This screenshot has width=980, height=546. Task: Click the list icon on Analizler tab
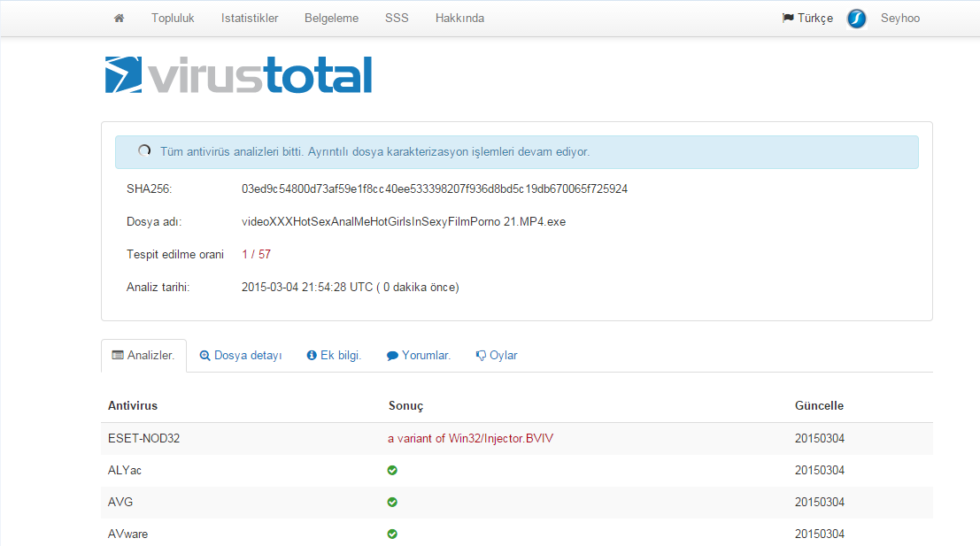coord(118,356)
